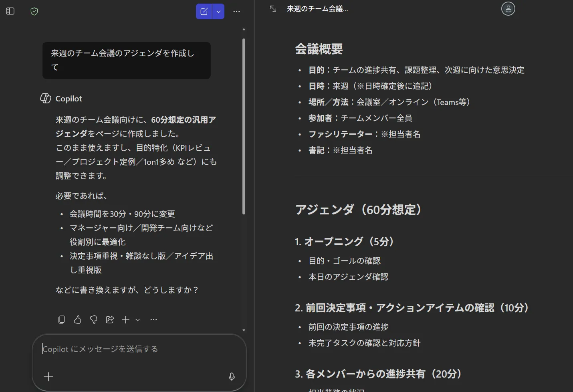Toggle the chat sidebar panel

coord(10,11)
